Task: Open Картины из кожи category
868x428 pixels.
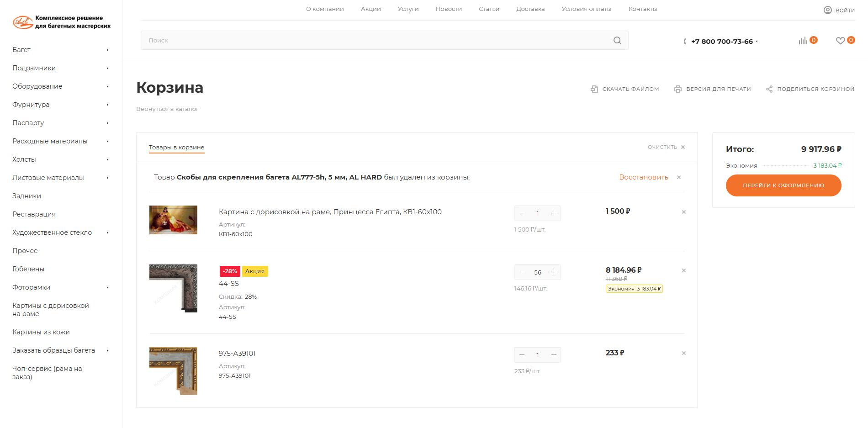Action: click(41, 332)
